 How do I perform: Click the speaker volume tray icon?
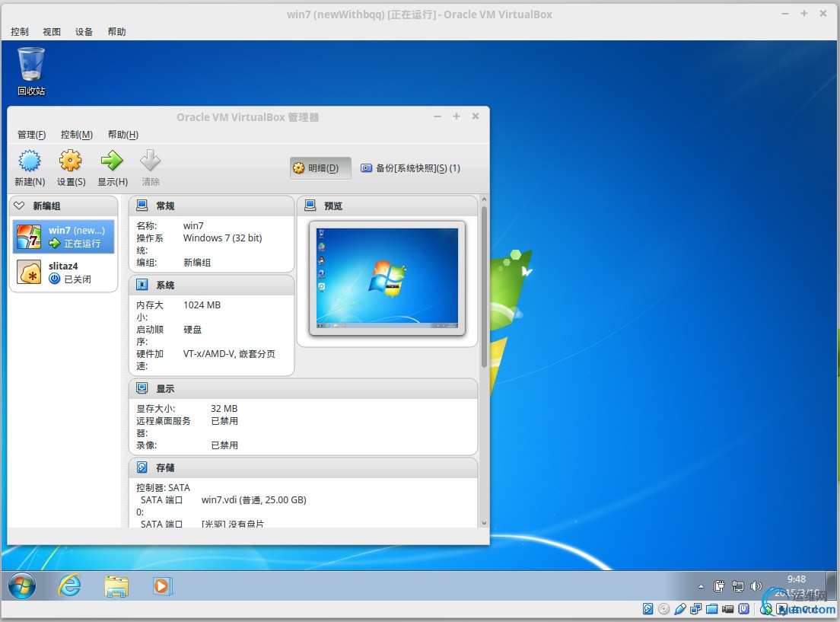(x=756, y=587)
